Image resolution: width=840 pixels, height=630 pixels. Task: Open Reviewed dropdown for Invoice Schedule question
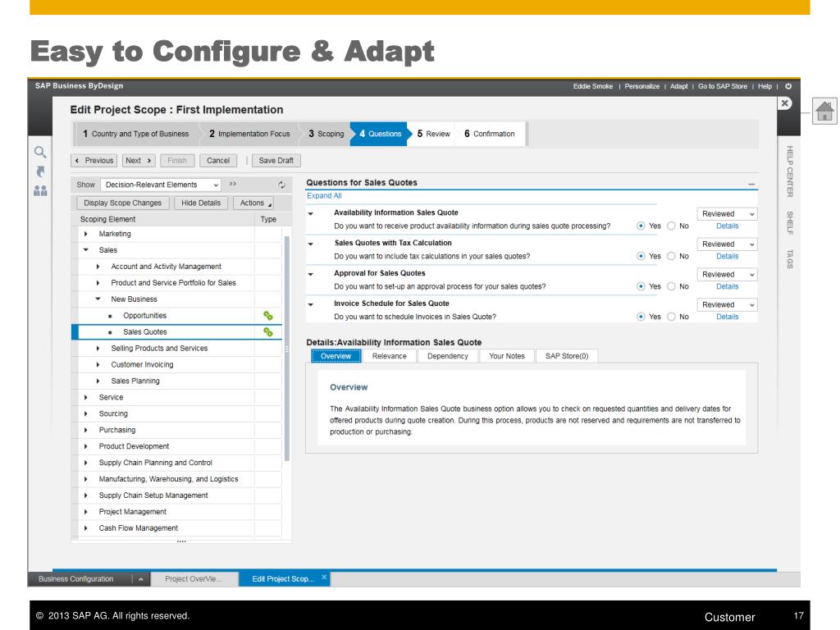[x=727, y=305]
